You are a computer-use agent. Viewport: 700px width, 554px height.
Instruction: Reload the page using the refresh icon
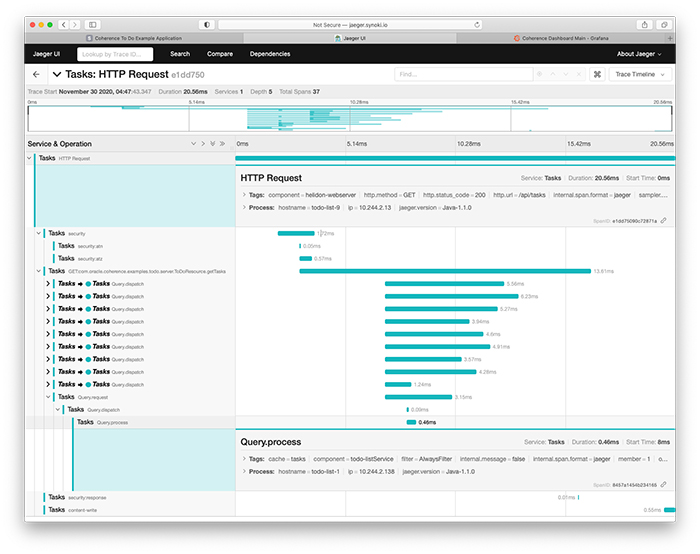pos(477,25)
